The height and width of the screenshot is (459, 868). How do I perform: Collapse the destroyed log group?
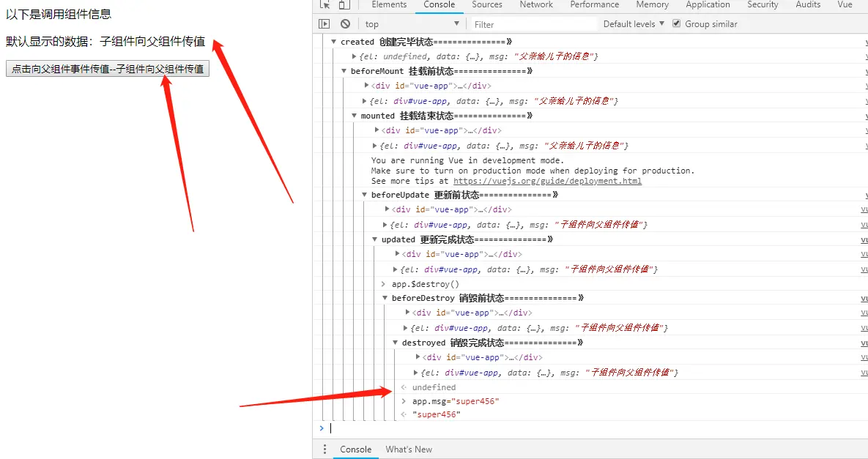tap(396, 343)
